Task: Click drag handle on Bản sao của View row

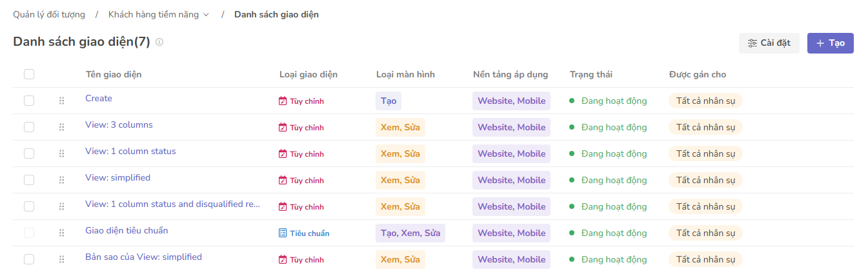Action: pyautogui.click(x=61, y=259)
